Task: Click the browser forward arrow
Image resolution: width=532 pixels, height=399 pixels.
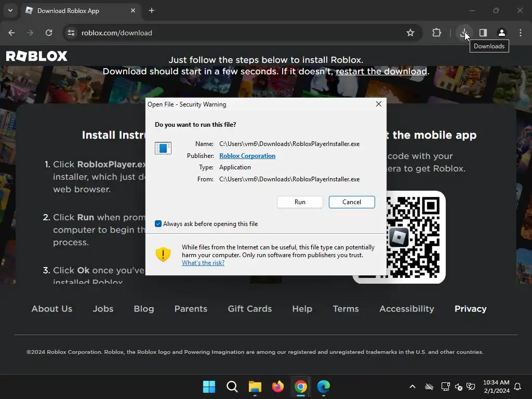Action: pyautogui.click(x=30, y=33)
